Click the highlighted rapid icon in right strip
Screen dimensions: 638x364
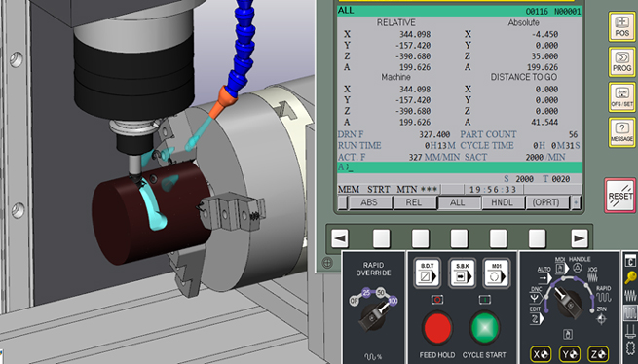[x=630, y=312]
